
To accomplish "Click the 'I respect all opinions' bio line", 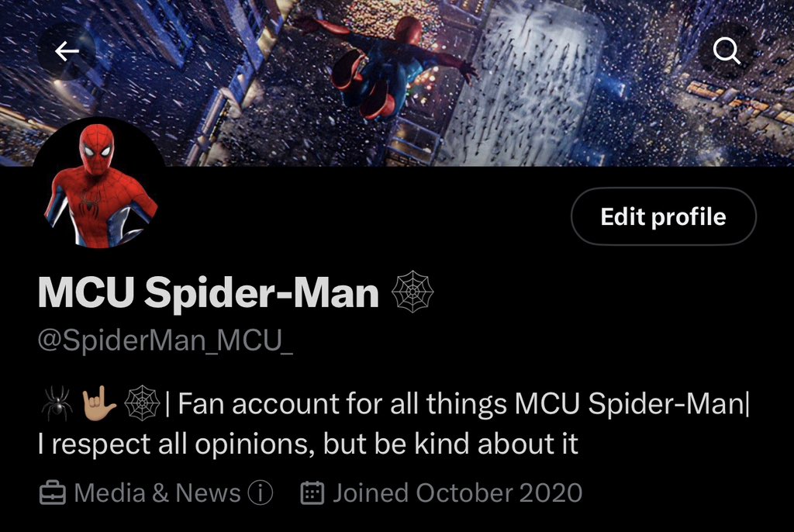I will point(308,444).
